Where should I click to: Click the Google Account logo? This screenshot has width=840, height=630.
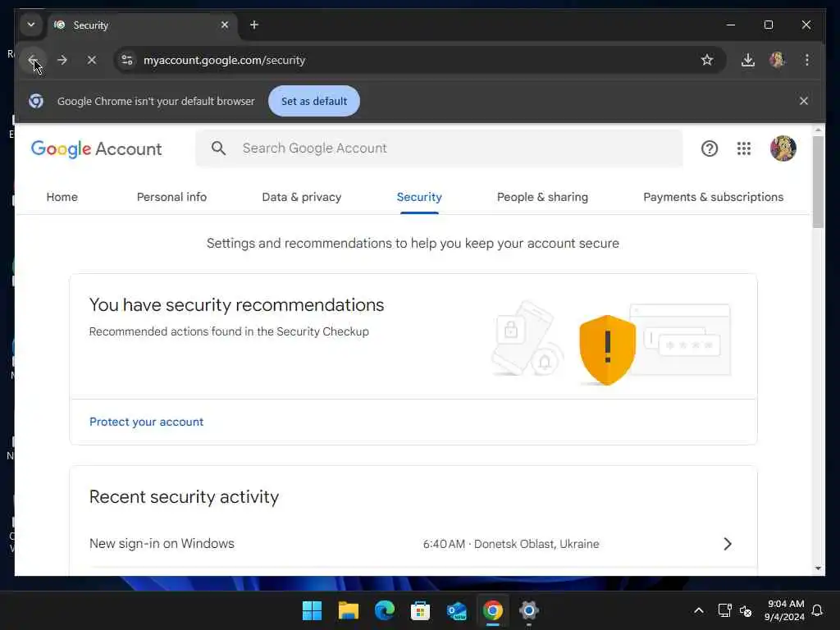coord(97,148)
